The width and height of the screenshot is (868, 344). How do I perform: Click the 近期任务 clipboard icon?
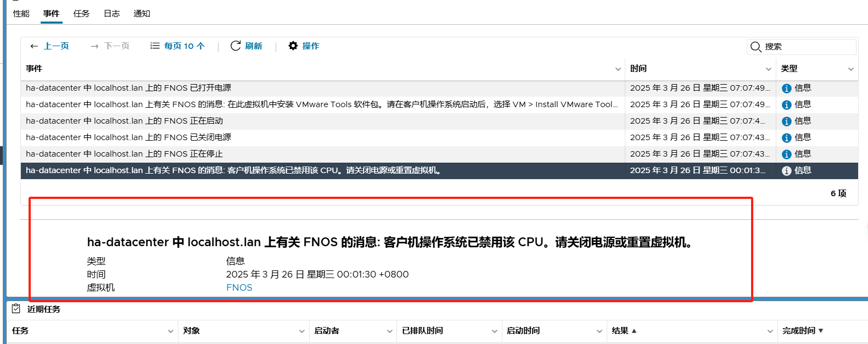[x=16, y=309]
